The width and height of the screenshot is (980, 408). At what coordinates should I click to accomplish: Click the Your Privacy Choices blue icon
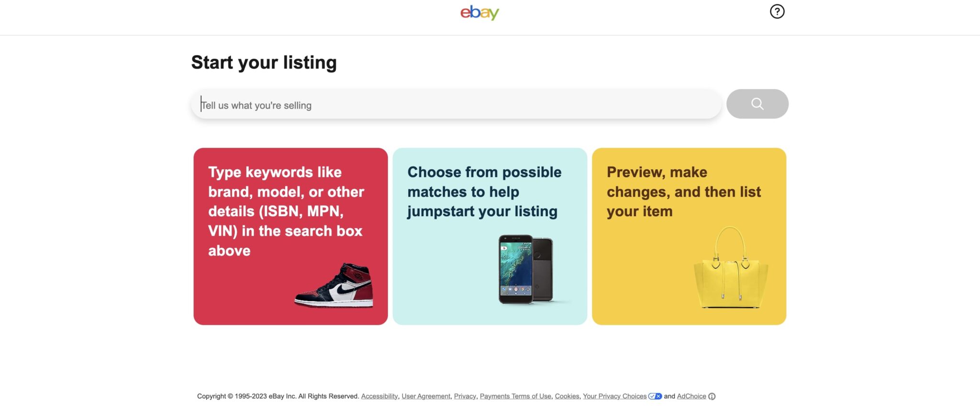click(655, 396)
